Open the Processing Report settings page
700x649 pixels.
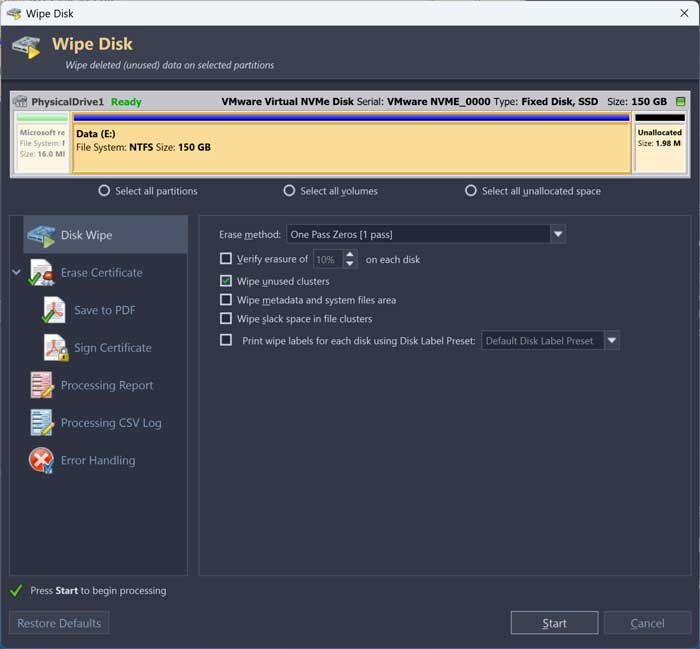tap(107, 385)
